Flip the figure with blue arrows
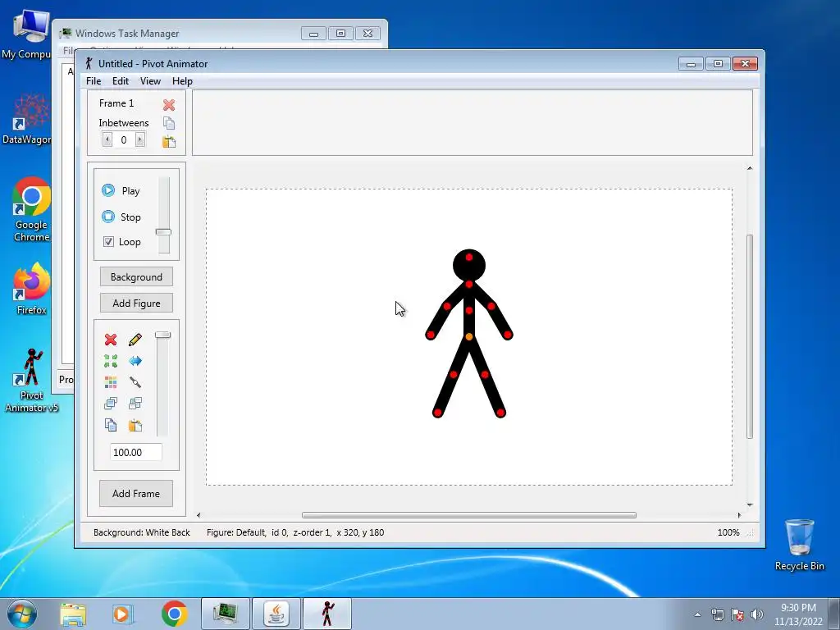 [x=135, y=361]
